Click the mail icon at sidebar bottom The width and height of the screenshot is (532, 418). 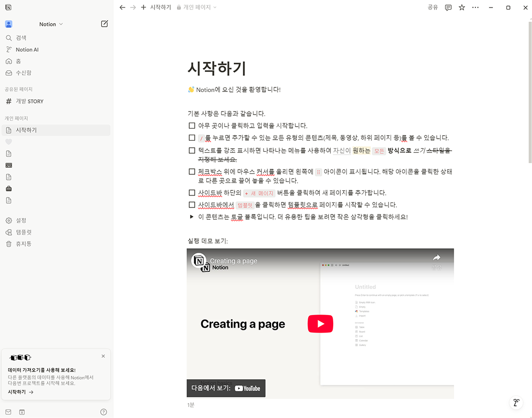coord(9,412)
